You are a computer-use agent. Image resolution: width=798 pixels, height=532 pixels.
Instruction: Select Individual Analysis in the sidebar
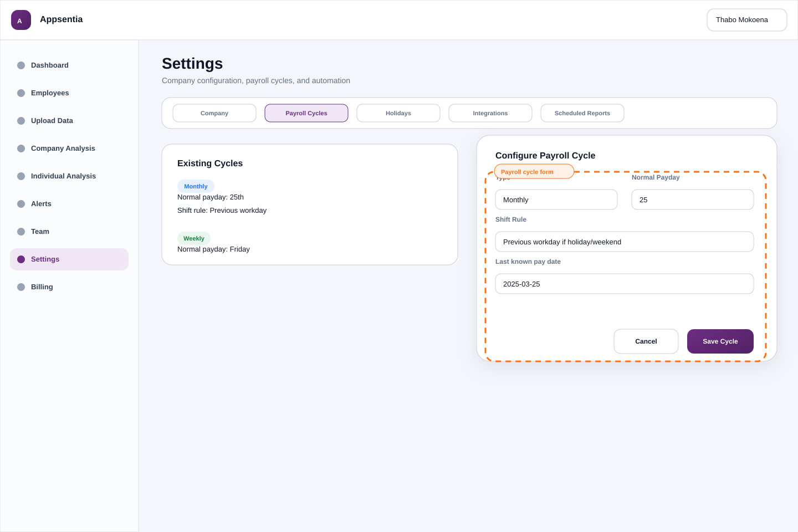tap(69, 176)
